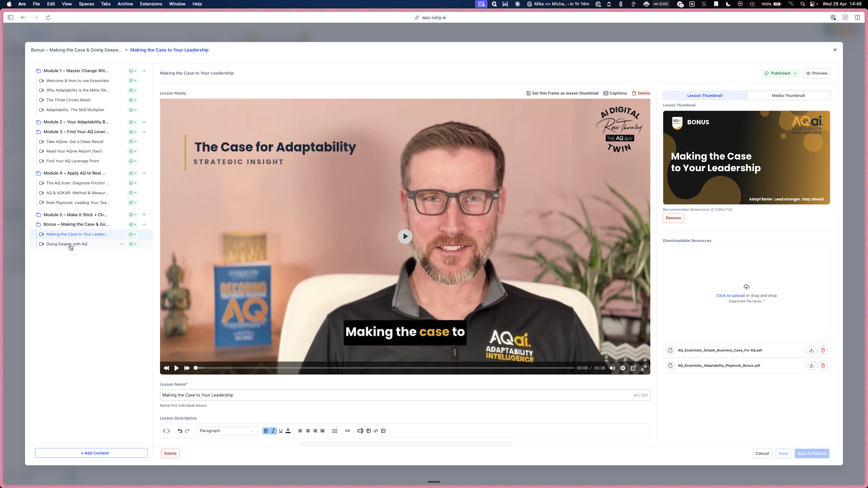Click the Lesson Name input field
The image size is (868, 488).
405,395
